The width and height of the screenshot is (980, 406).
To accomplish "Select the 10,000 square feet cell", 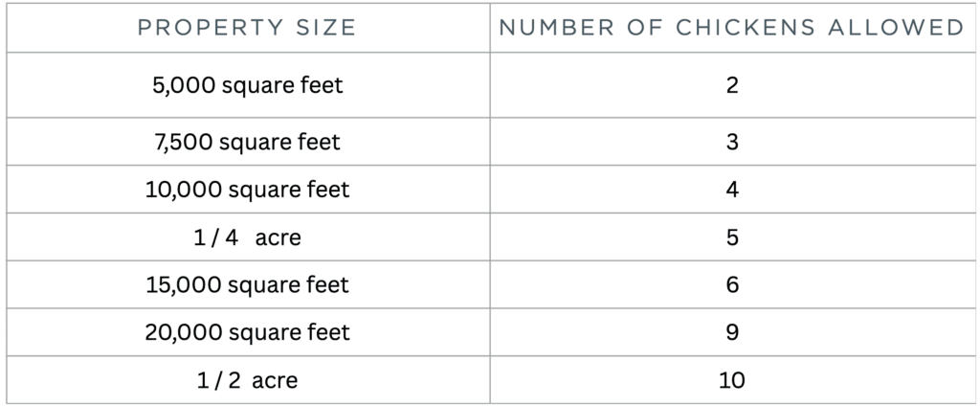I will (248, 190).
